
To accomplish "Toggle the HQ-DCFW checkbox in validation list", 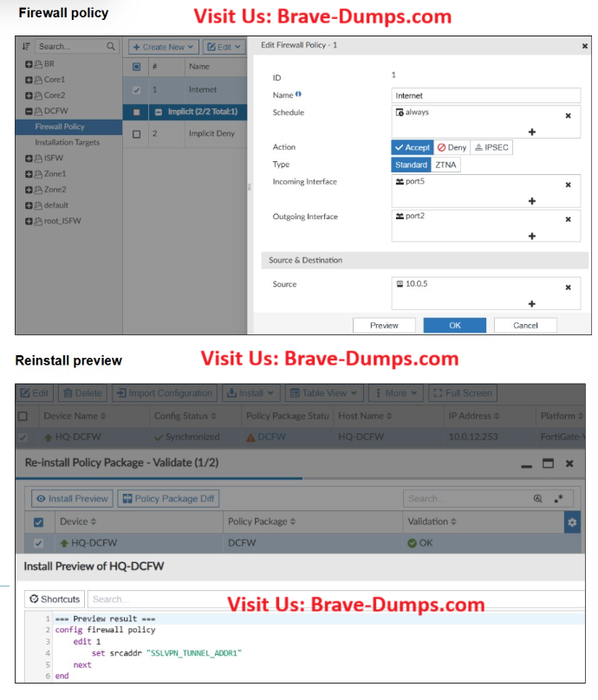I will (38, 543).
